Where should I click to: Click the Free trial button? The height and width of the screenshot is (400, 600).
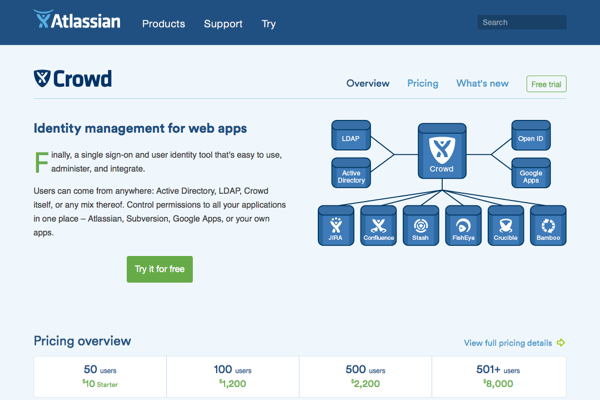click(x=546, y=84)
